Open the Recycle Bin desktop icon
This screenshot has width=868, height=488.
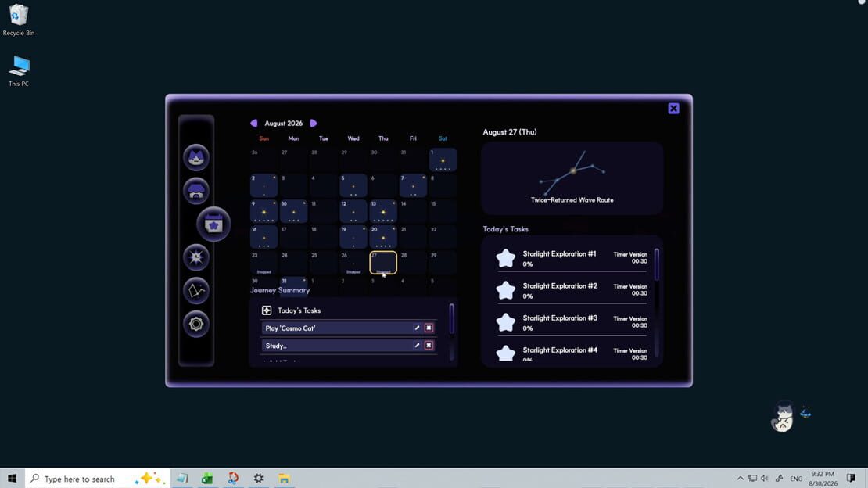tap(18, 20)
